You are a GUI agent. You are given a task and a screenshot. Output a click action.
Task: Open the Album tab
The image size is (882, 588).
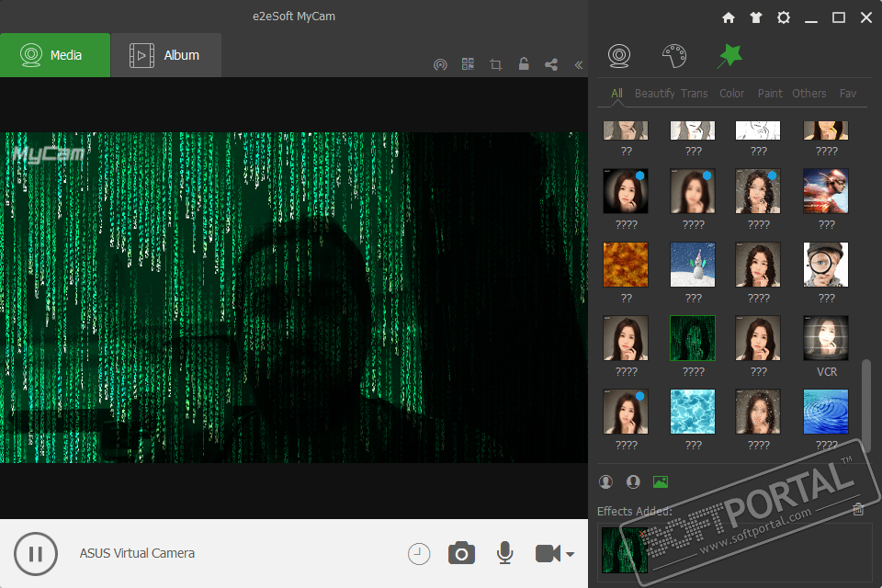[x=166, y=55]
